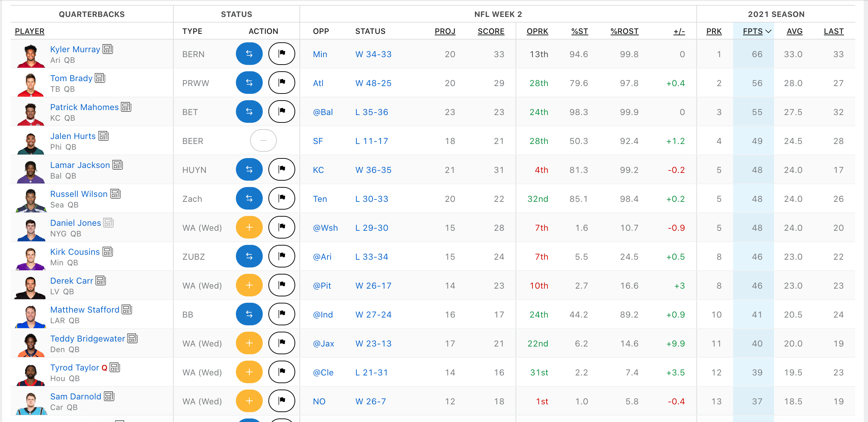The image size is (868, 422).
Task: Flag Tom Brady with the flag button
Action: pos(281,83)
